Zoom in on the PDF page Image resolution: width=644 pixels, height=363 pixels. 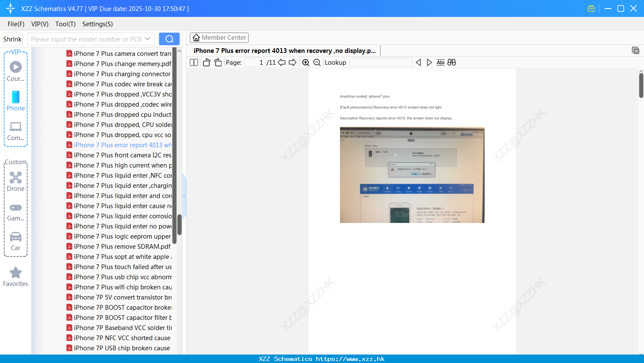[x=306, y=62]
